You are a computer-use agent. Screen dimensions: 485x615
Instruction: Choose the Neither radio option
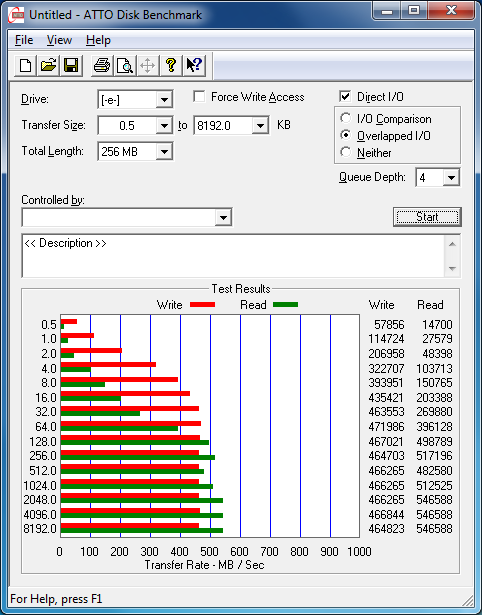(x=345, y=152)
